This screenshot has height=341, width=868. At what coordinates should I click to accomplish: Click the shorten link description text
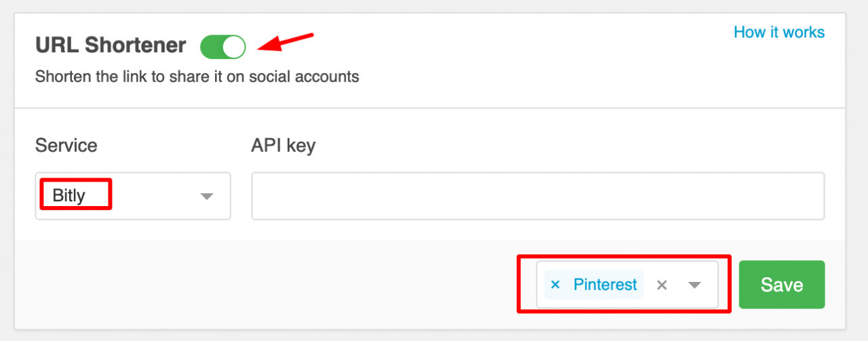[197, 76]
